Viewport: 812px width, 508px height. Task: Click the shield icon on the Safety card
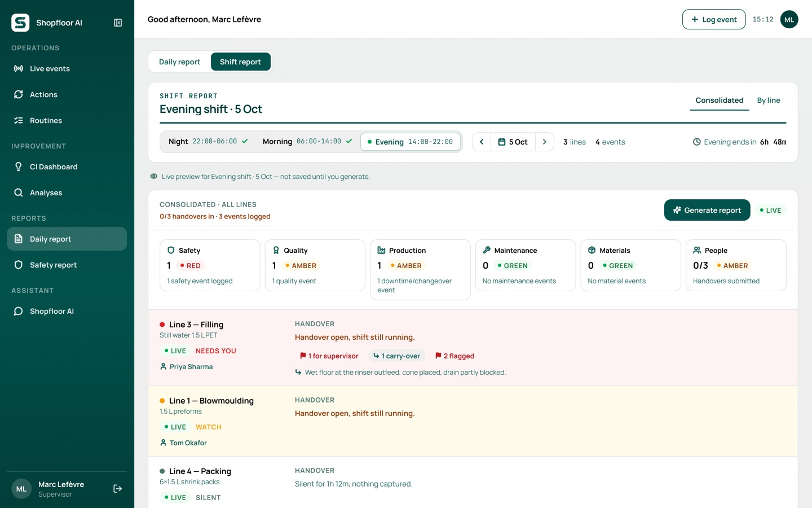pyautogui.click(x=171, y=250)
